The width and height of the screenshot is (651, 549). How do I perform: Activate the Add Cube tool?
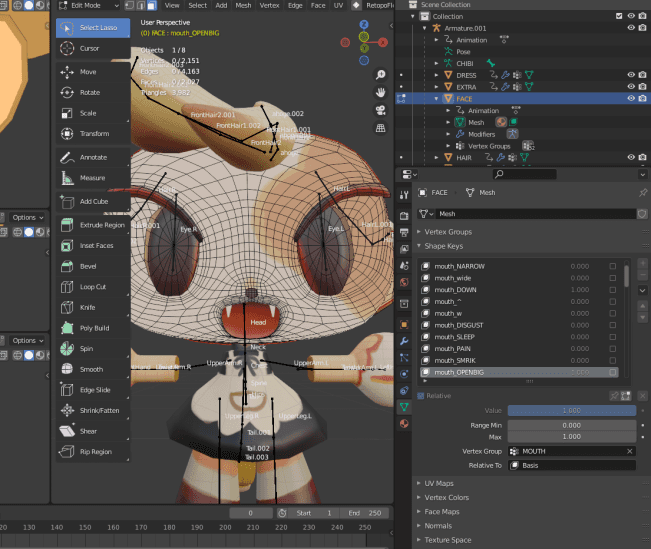(93, 201)
